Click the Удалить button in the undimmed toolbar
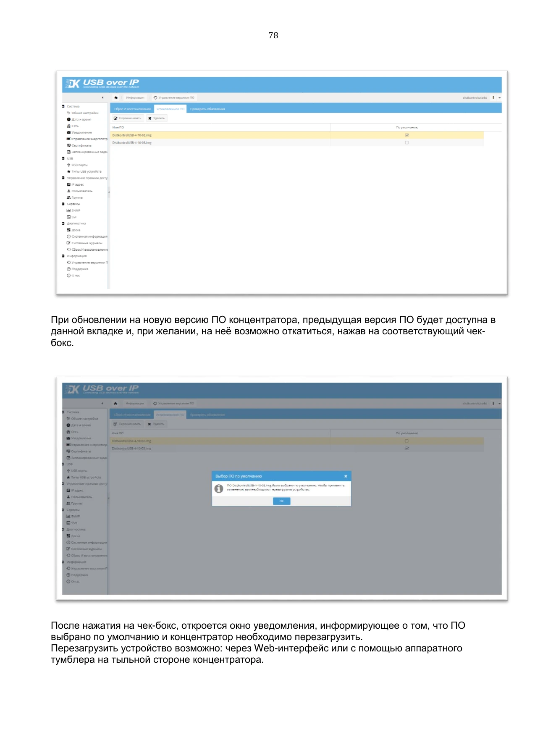Screen dimensions: 535x756 point(157,118)
